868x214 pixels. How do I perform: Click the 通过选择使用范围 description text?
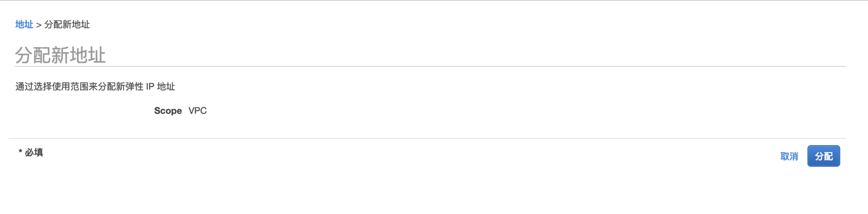point(95,87)
